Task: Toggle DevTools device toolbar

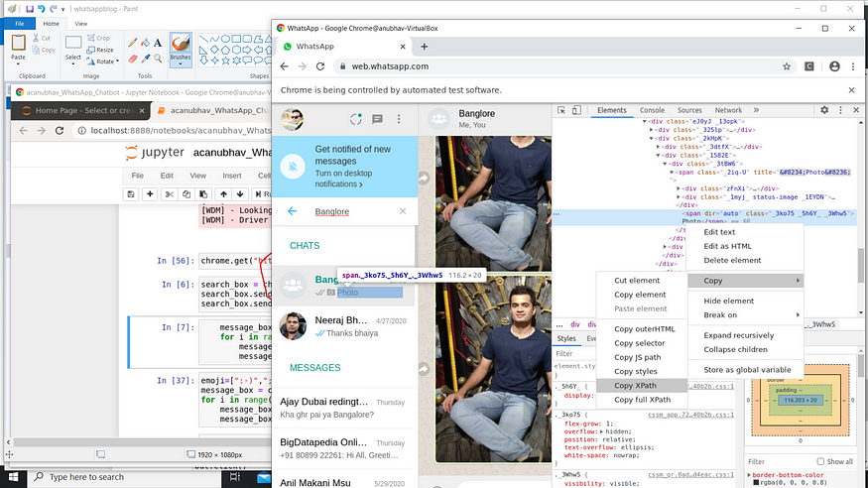Action: [576, 110]
